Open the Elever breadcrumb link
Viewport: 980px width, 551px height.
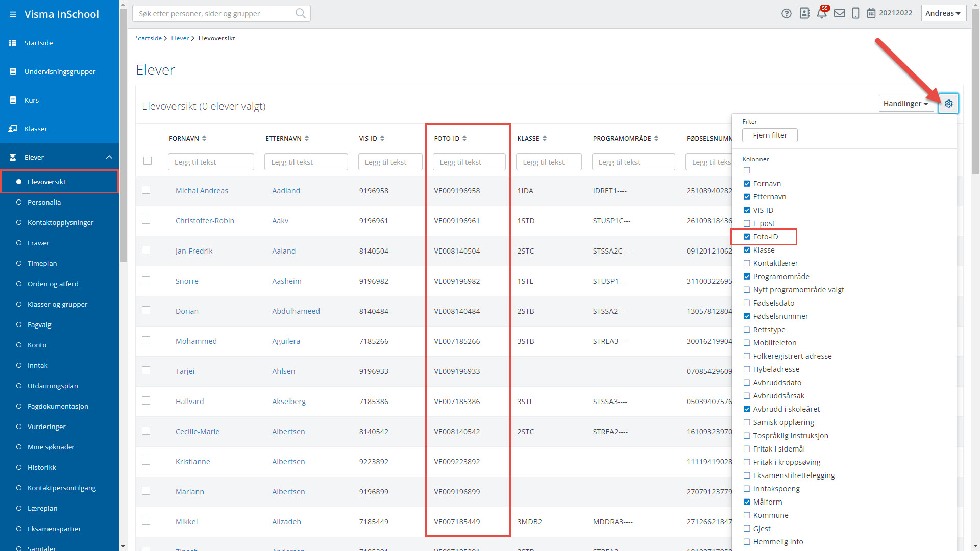click(x=180, y=38)
